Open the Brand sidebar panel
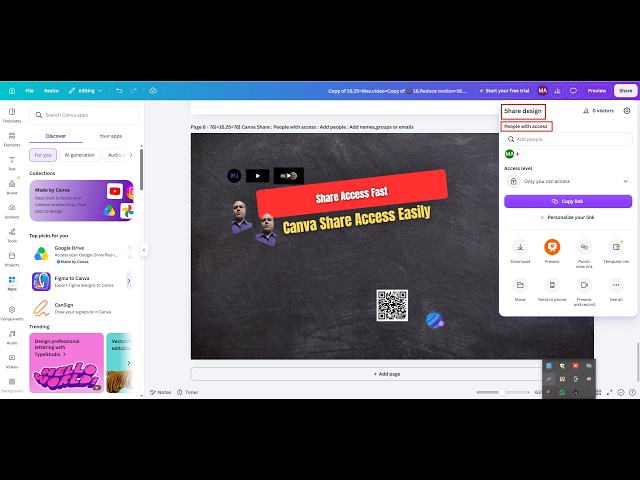 tap(12, 187)
